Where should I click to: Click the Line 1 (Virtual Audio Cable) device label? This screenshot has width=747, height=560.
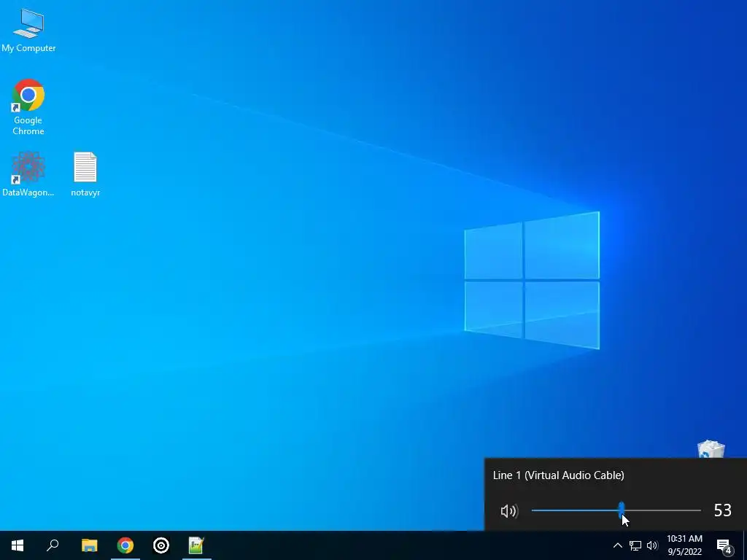(558, 475)
